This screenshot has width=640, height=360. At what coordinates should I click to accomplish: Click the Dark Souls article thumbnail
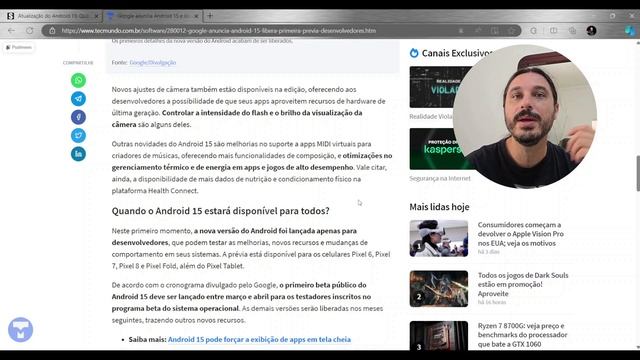pyautogui.click(x=439, y=289)
